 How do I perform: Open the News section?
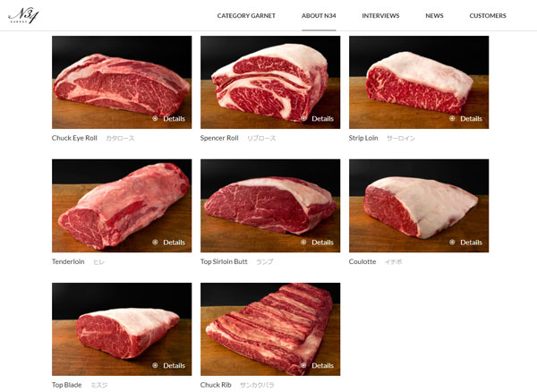434,16
